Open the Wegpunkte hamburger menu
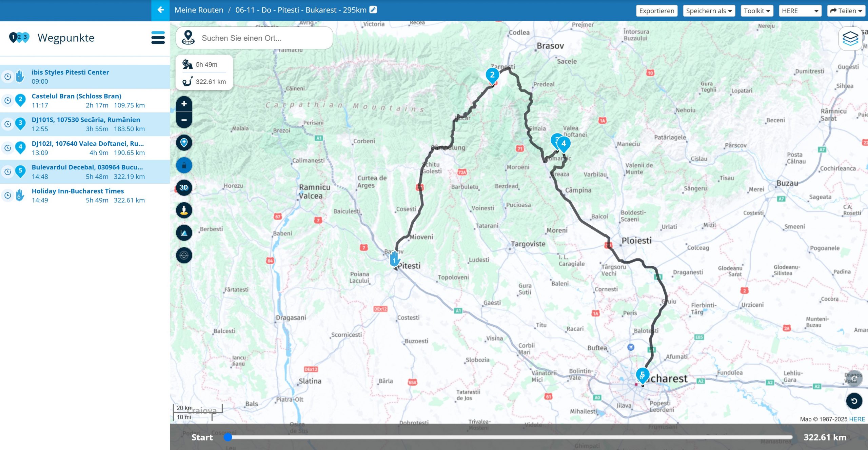868x450 pixels. point(158,38)
